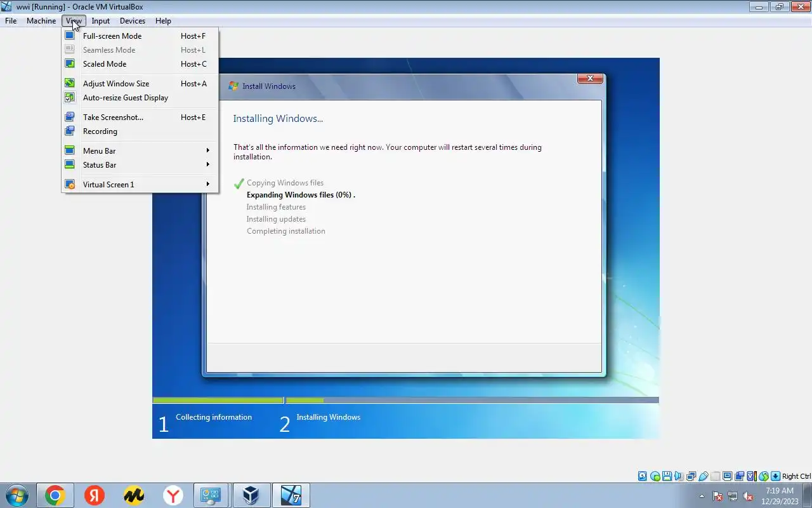Click the network adapters indicator in status bar
Image resolution: width=812 pixels, height=508 pixels.
(x=691, y=476)
